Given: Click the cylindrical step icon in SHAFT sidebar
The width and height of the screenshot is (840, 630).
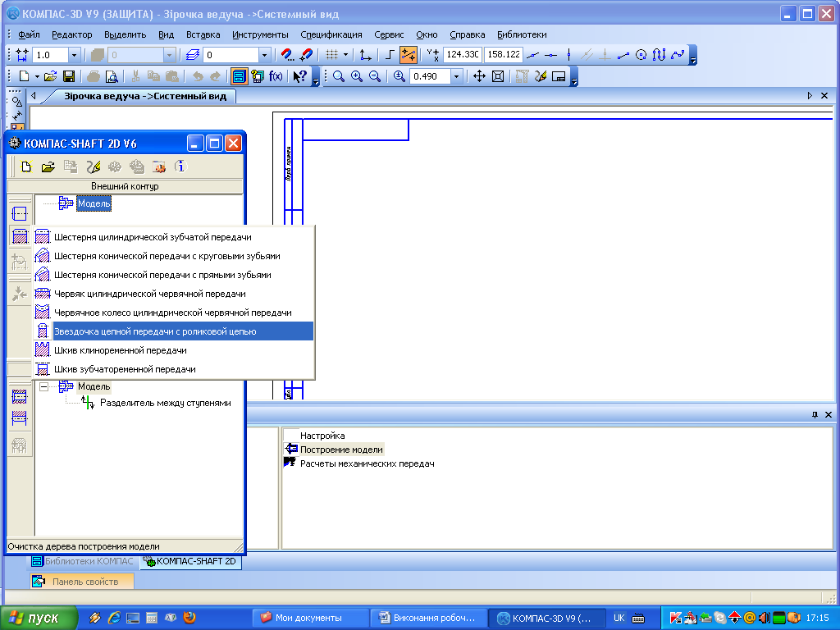Looking at the screenshot, I should coord(20,214).
